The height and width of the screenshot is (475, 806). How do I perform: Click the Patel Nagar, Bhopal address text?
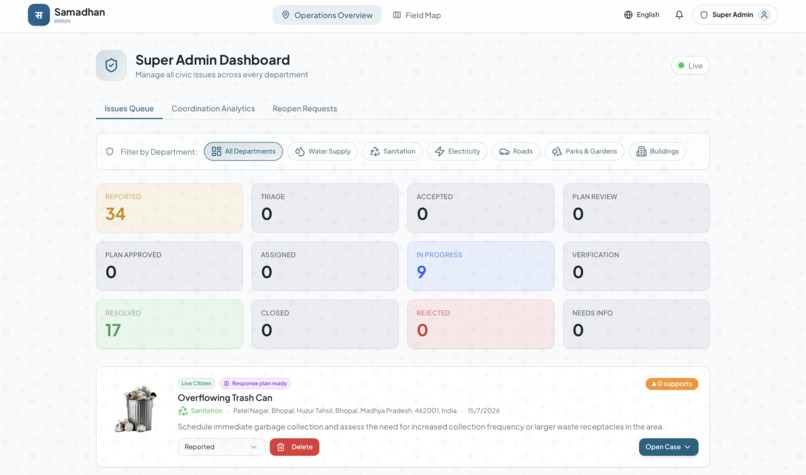coord(344,411)
